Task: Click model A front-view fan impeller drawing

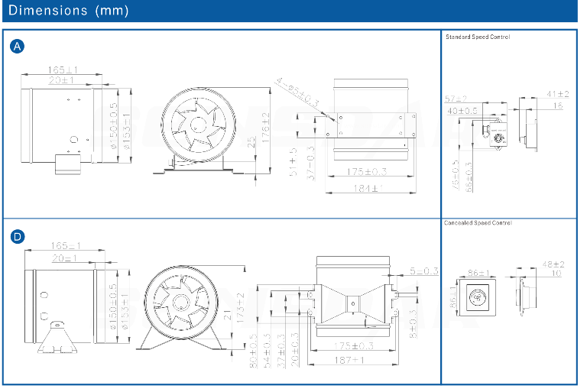Action: [x=198, y=125]
